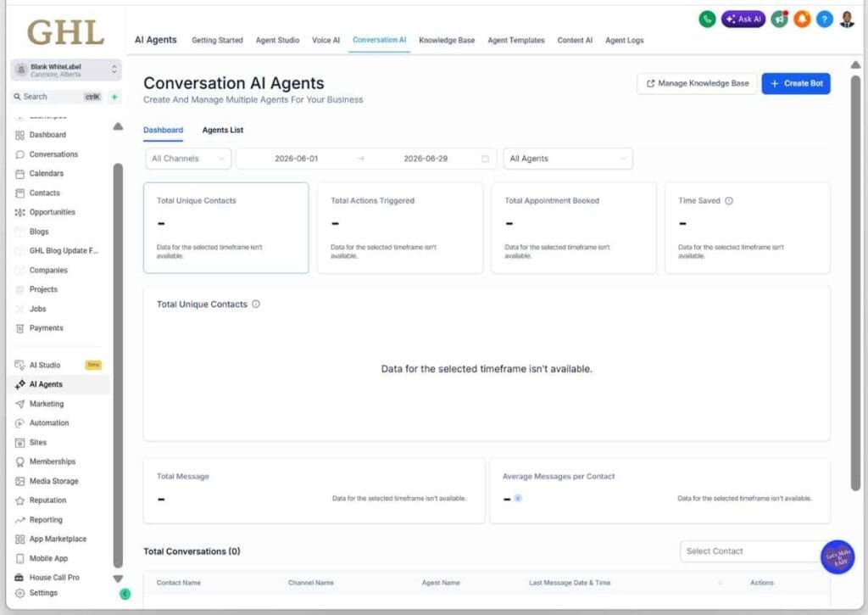
Task: Select the Total Actions Triggered card
Action: click(x=400, y=227)
